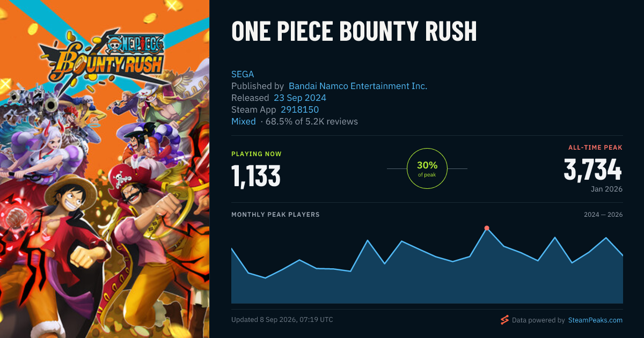Click the release date 23 Sep 2024
Screen dimensions: 644x338
[x=300, y=98]
